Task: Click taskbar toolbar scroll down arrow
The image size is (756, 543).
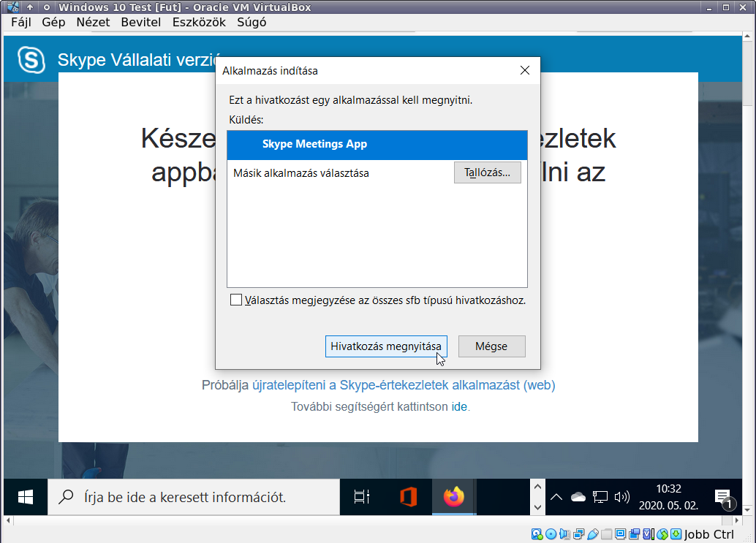Action: click(537, 507)
